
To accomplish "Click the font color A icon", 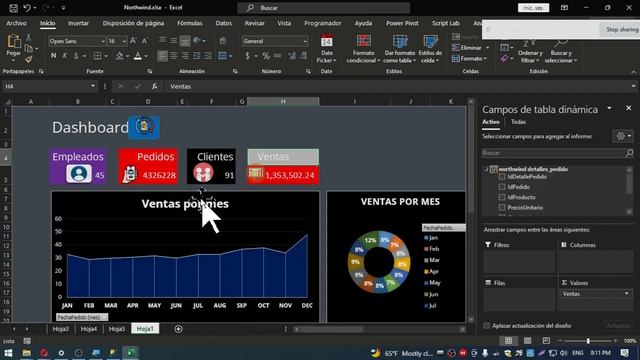I will [x=138, y=56].
